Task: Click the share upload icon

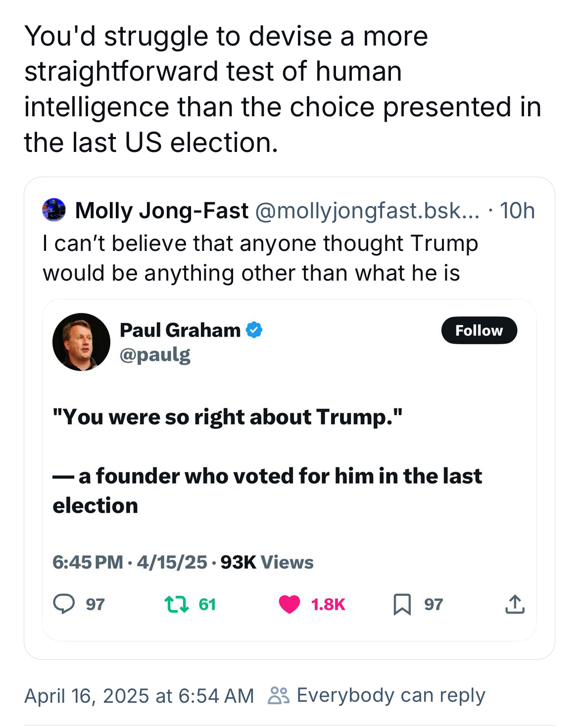Action: 515,604
